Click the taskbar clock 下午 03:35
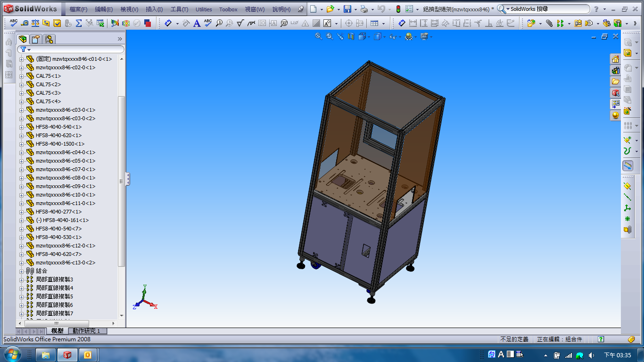 click(617, 355)
